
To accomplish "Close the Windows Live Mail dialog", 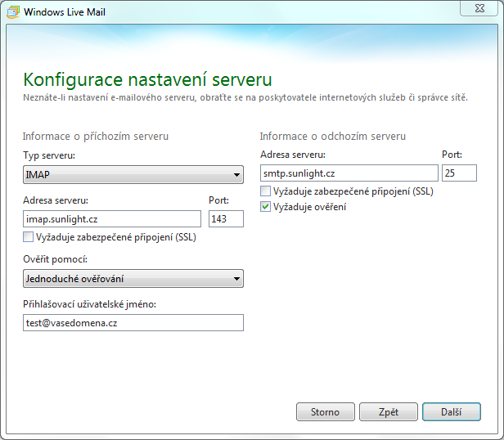I will coord(479,8).
